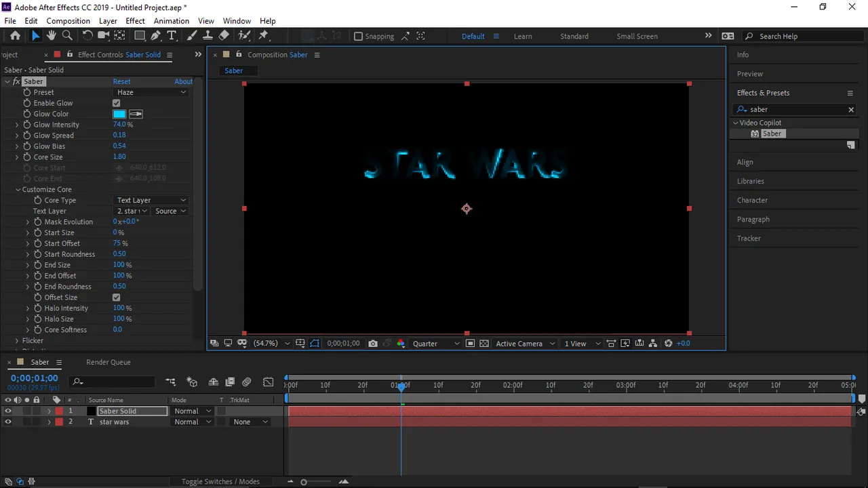Toggle the fx switch for Saber effect
868x488 pixels.
coord(16,81)
